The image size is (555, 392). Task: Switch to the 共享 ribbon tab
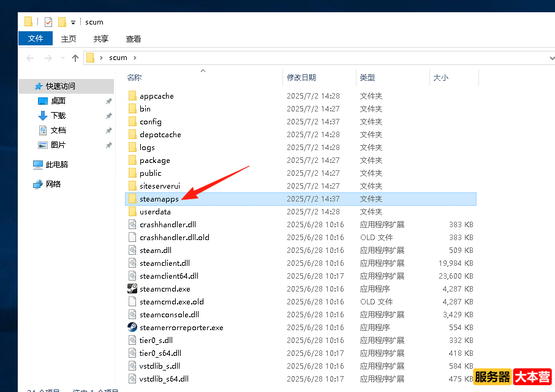(x=101, y=39)
